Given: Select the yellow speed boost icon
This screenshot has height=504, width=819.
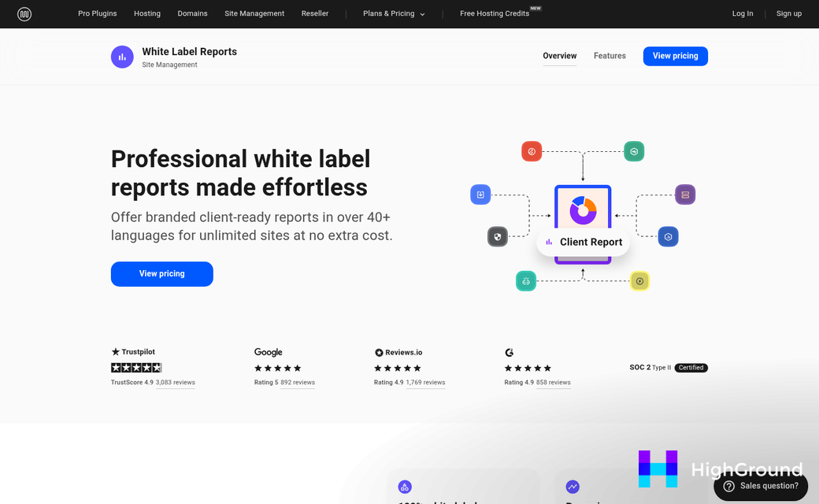Looking at the screenshot, I should tap(639, 280).
